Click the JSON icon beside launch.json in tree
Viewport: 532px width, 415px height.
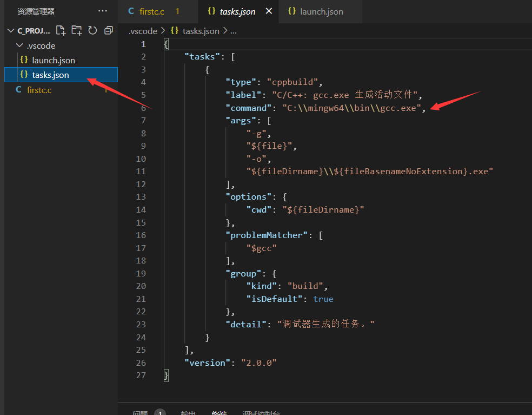coord(24,60)
